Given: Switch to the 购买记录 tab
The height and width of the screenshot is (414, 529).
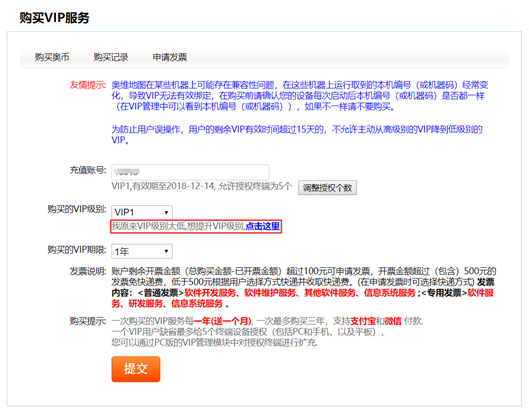Looking at the screenshot, I should pos(111,57).
